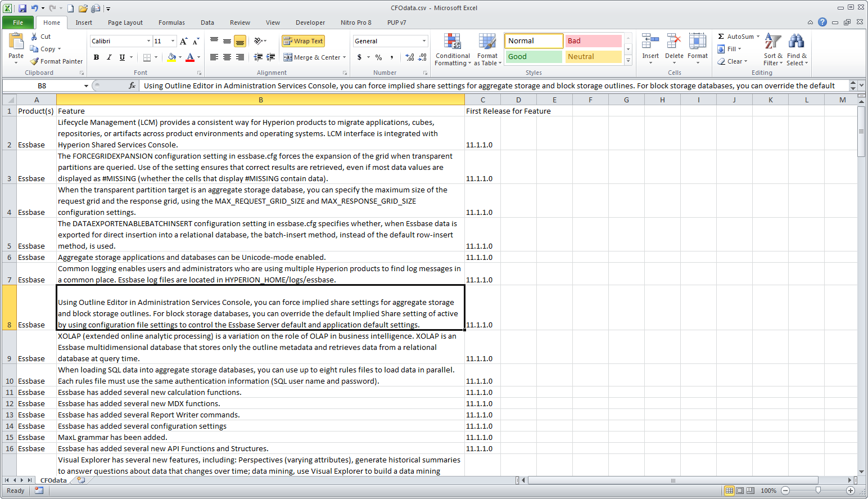Viewport: 868px width, 499px height.
Task: Click the Find & Select binoculars
Action: coord(796,42)
